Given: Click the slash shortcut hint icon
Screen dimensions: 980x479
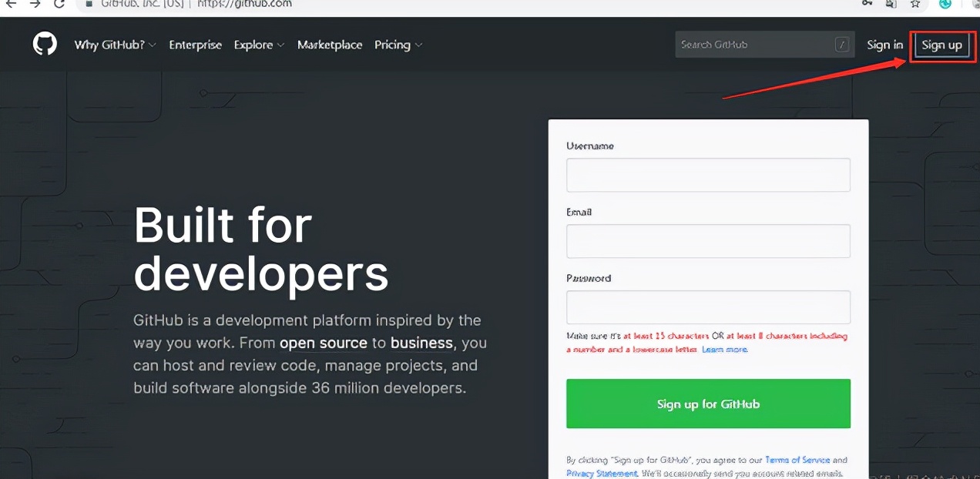Looking at the screenshot, I should point(842,45).
